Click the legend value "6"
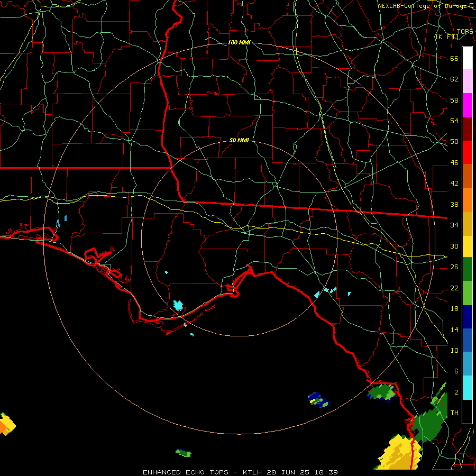Screen dimensions: 476x476 pyautogui.click(x=456, y=371)
